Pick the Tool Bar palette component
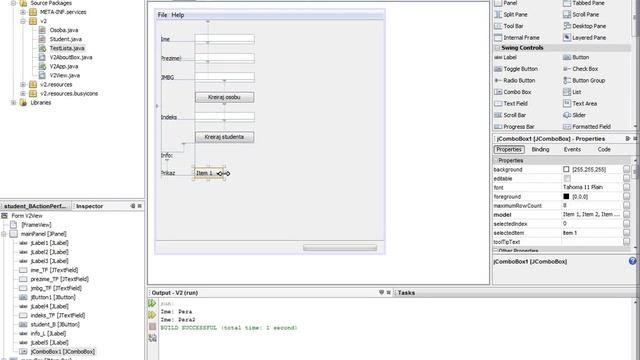 click(x=509, y=26)
